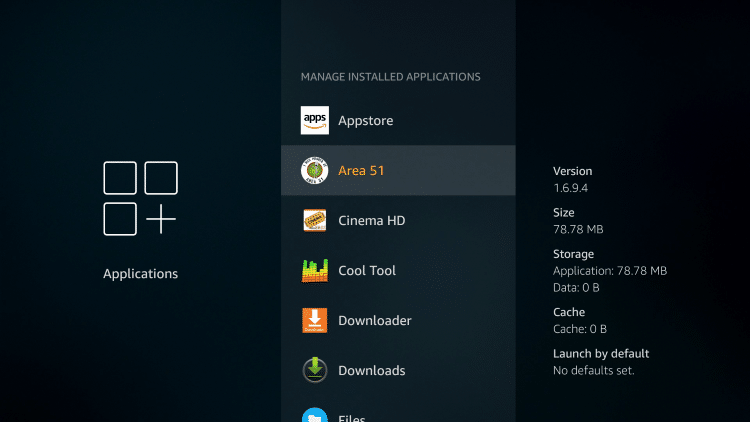750x422 pixels.
Task: Click the Data: 0 B line
Action: coord(576,288)
